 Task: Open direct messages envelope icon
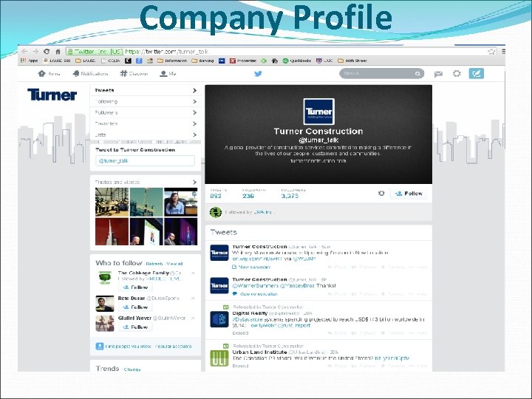coord(438,74)
